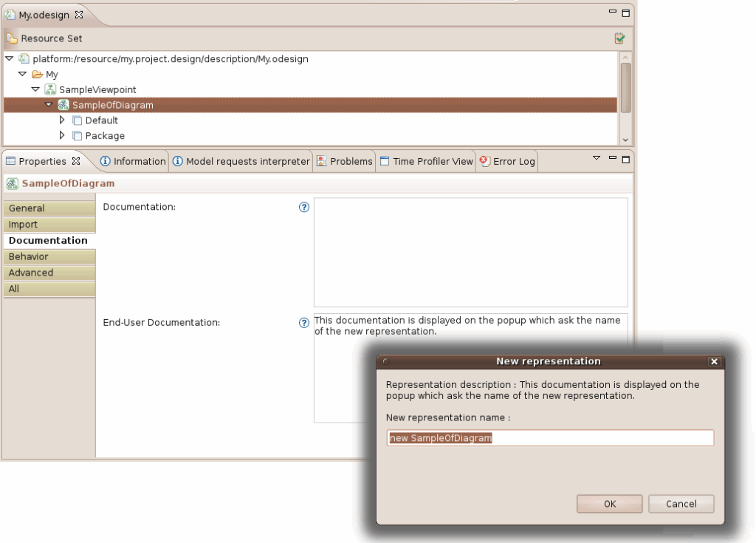Close the My.odesign editor tab
This screenshot has height=543, width=756.
(x=79, y=15)
